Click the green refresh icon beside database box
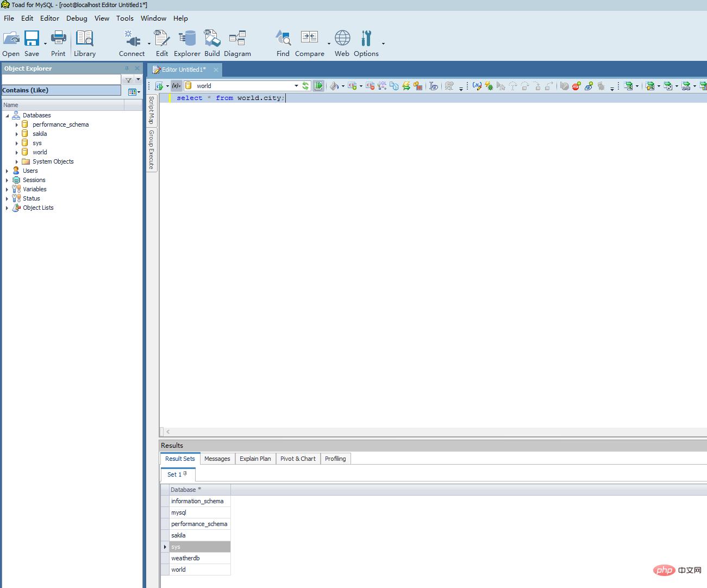This screenshot has width=707, height=588. [x=305, y=86]
